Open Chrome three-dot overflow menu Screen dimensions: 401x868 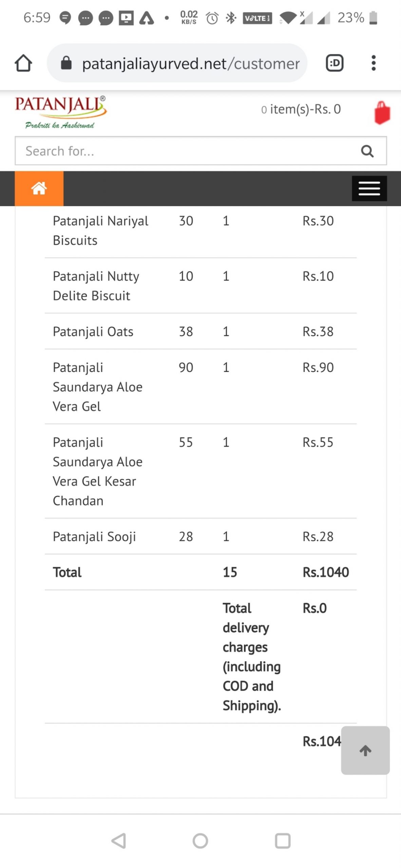point(374,63)
